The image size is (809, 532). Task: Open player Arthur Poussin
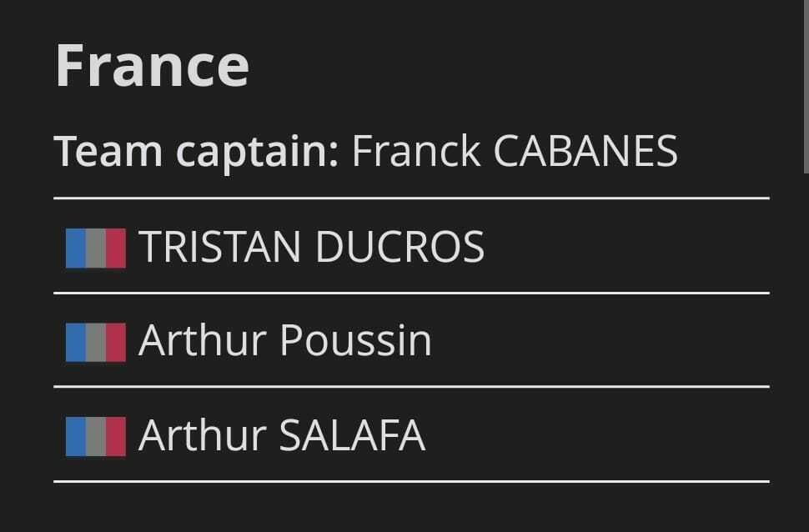[284, 342]
